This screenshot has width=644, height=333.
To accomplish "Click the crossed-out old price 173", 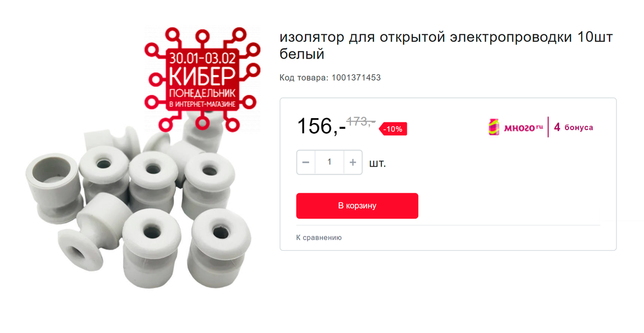I will (361, 121).
